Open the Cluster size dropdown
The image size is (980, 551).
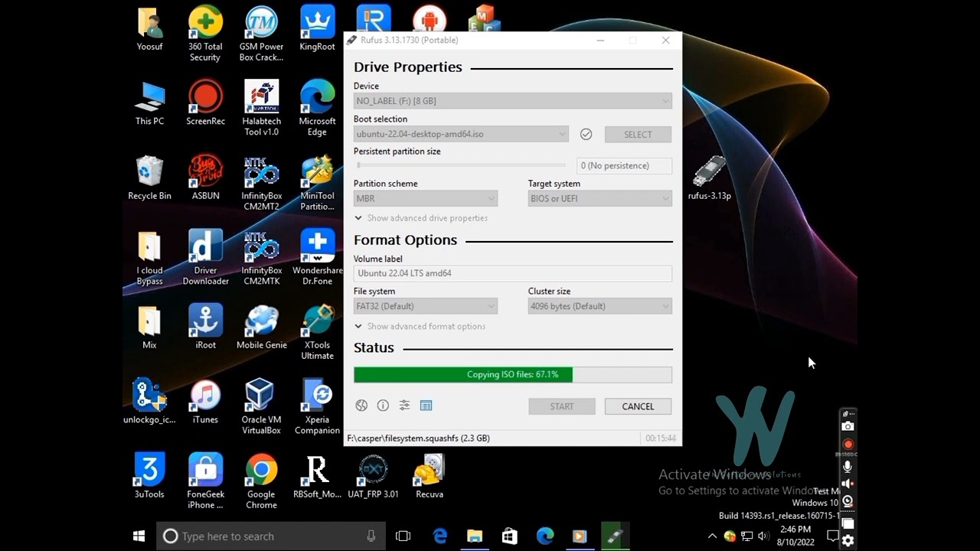tap(600, 306)
